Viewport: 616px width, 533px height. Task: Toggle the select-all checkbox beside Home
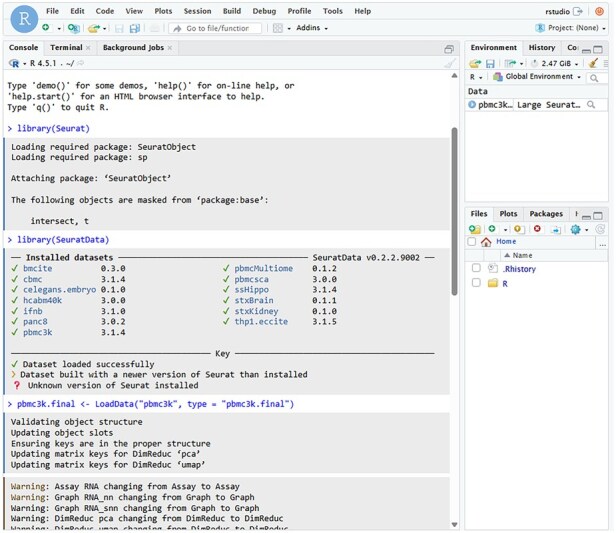click(x=472, y=241)
